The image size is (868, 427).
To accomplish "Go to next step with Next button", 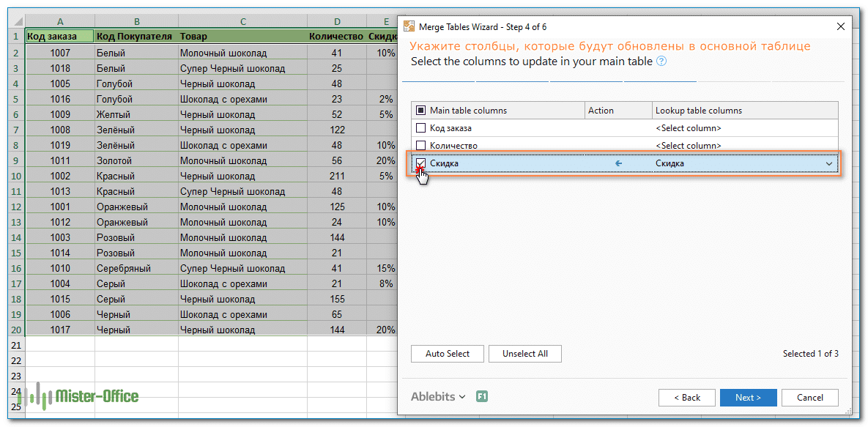I will pyautogui.click(x=748, y=398).
